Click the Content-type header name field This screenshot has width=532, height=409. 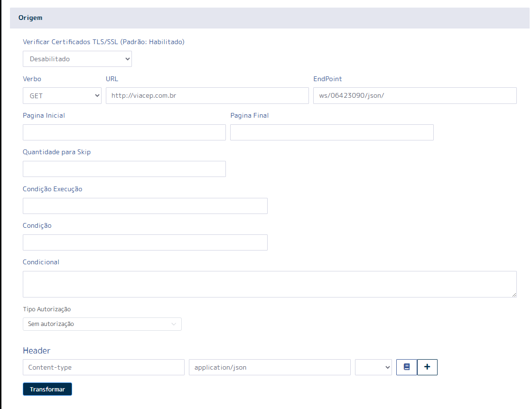(x=103, y=367)
